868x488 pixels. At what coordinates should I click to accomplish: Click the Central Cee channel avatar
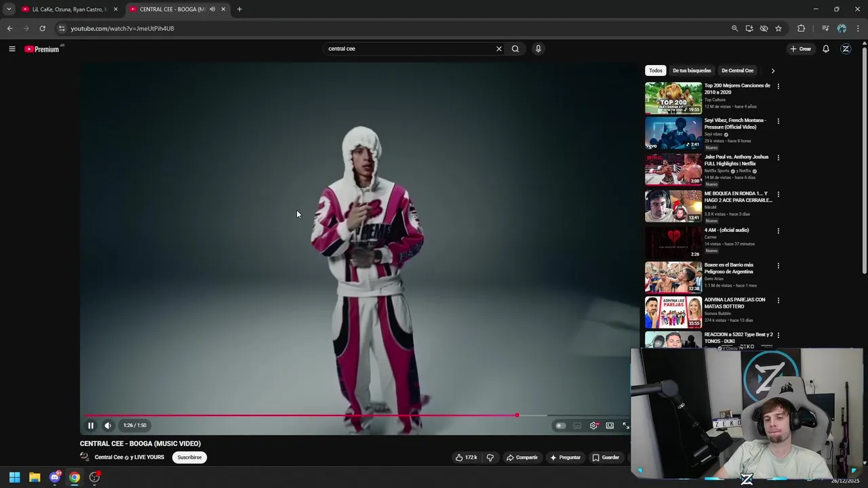(x=85, y=457)
